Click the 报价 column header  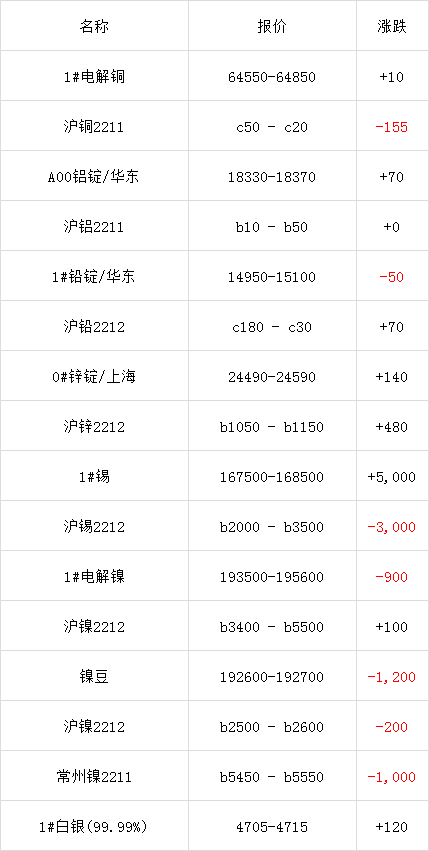272,27
